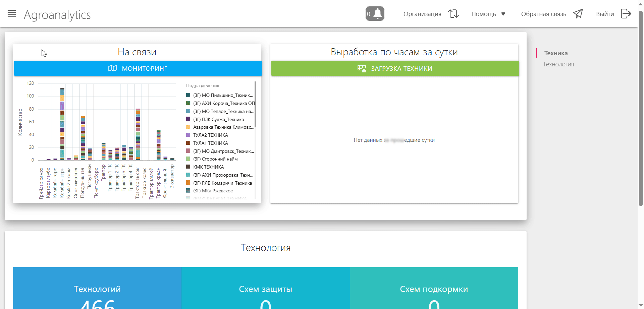Screen dimensions: 644x309
Task: Click the Обратная связь link
Action: (543, 14)
